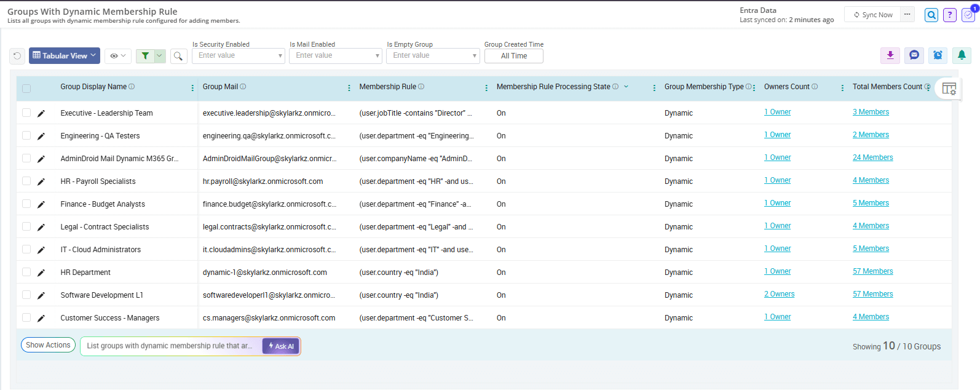Edit the IT - Cloud Administrators row
The width and height of the screenshot is (980, 390).
pyautogui.click(x=41, y=250)
